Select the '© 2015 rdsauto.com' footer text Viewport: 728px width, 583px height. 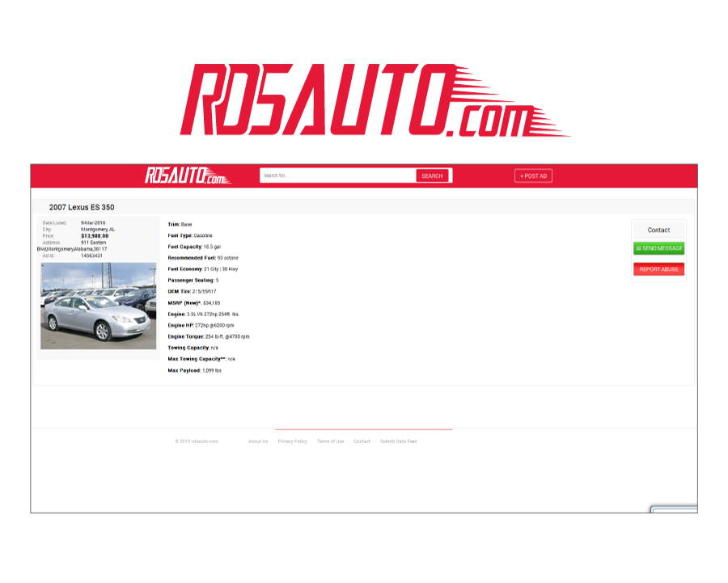(x=197, y=441)
